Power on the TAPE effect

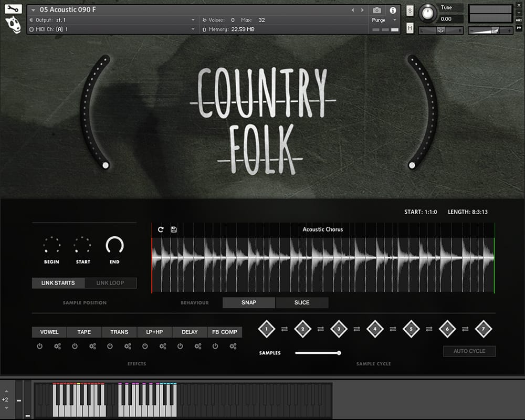pyautogui.click(x=75, y=346)
